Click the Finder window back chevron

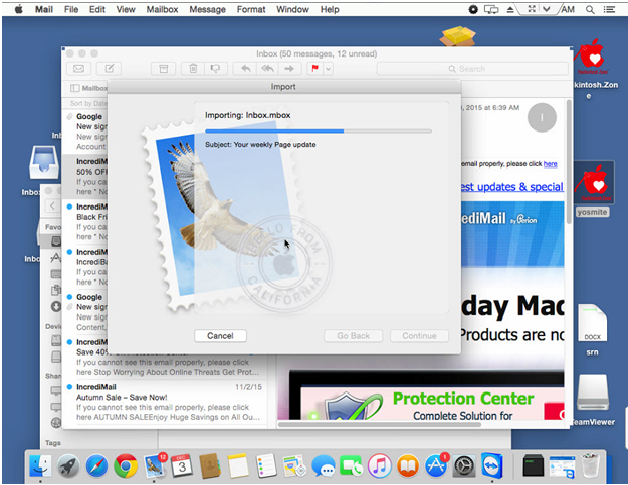52,206
